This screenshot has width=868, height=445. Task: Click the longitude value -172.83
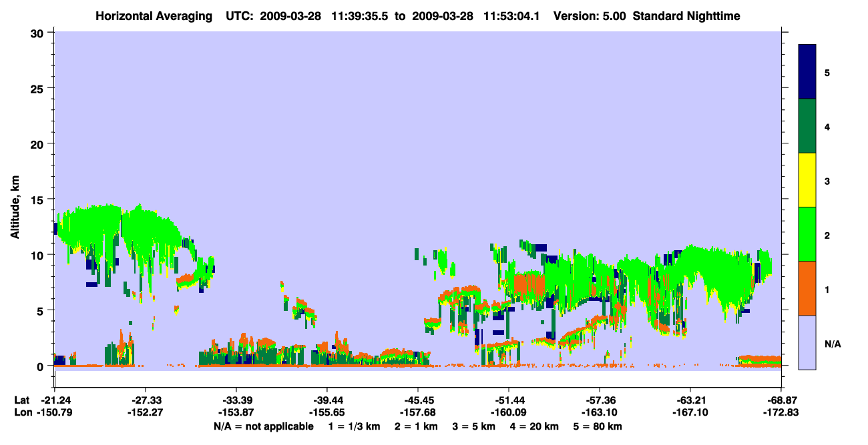781,413
